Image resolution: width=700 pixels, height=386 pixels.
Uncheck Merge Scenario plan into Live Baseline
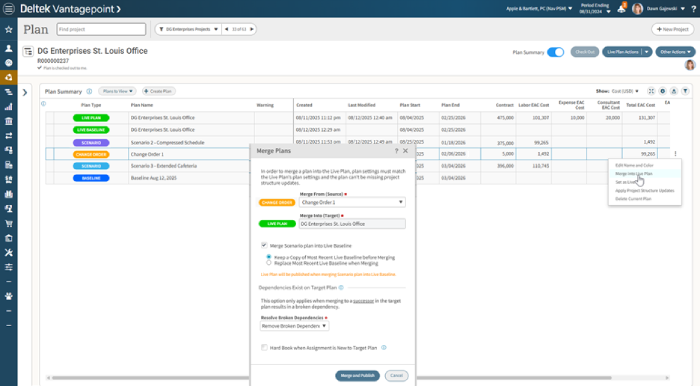tap(264, 245)
